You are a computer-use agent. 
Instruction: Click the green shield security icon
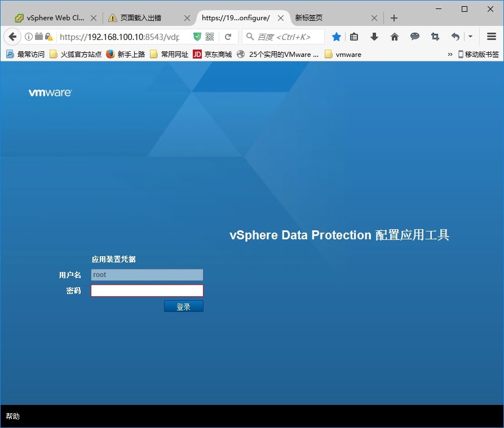pyautogui.click(x=197, y=37)
